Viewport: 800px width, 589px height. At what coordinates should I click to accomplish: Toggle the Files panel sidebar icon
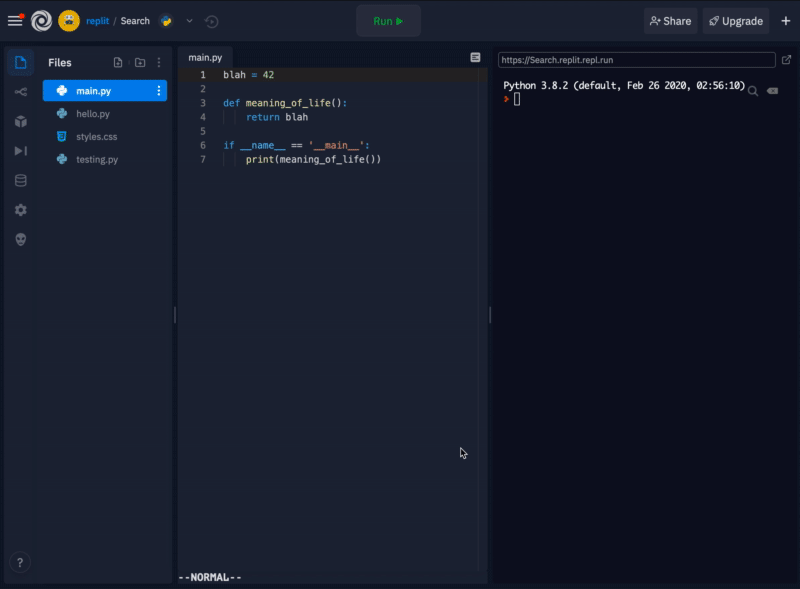(21, 63)
